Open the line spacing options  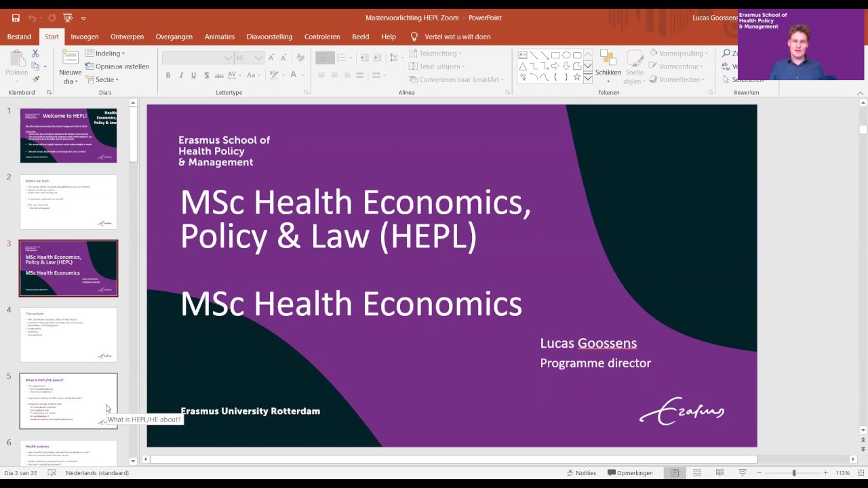pos(395,58)
